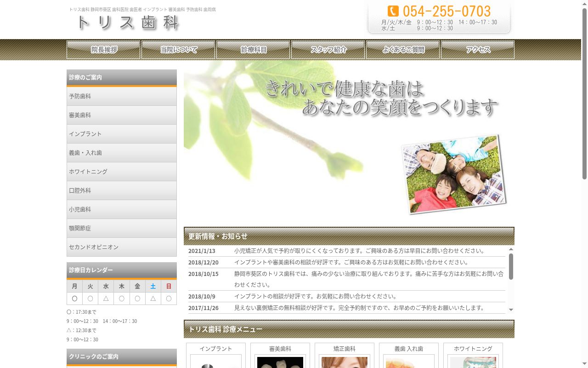This screenshot has height=368, width=588.
Task: Click the news list scrollbar thumb
Action: [511, 266]
